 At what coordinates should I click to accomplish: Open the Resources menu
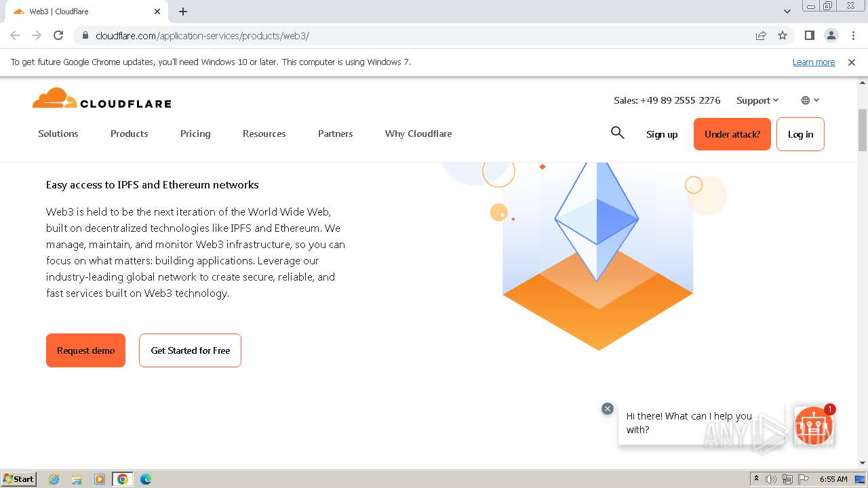(x=264, y=134)
